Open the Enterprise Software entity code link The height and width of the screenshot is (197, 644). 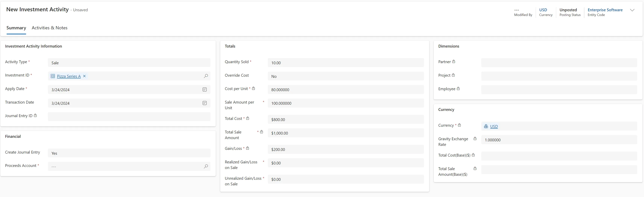605,10
